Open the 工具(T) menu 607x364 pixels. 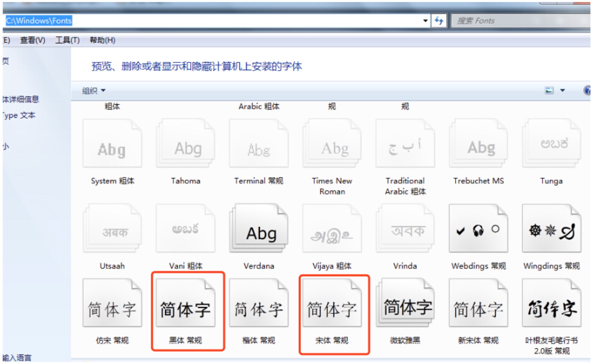click(68, 40)
